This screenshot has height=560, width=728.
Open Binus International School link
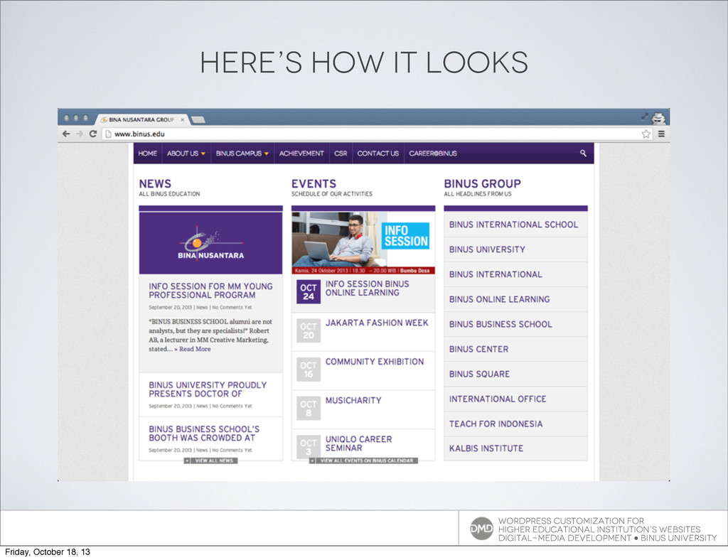515,225
